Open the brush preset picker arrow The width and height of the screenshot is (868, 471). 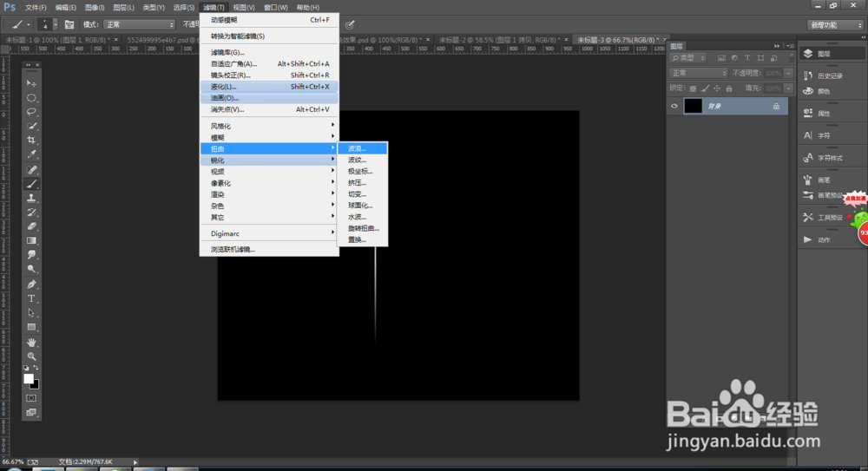[x=55, y=24]
